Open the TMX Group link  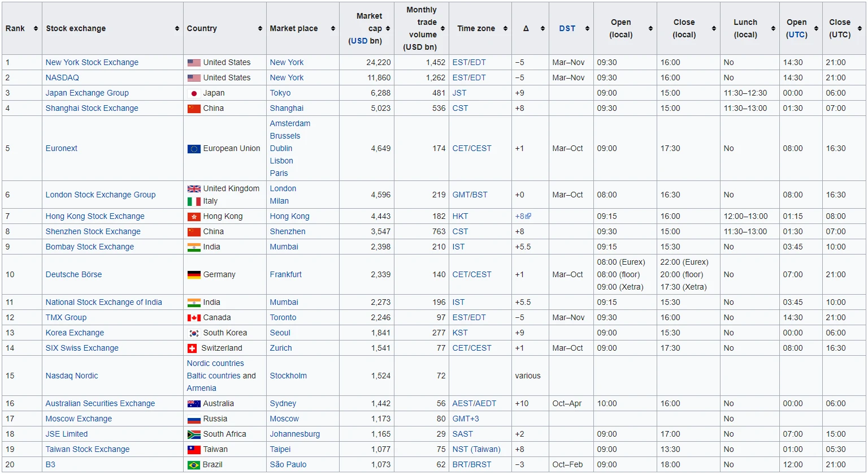pos(66,317)
